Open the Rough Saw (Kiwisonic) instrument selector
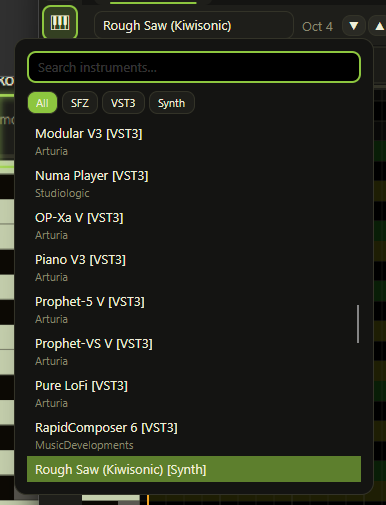Viewport: 386px width, 505px height. 194,26
